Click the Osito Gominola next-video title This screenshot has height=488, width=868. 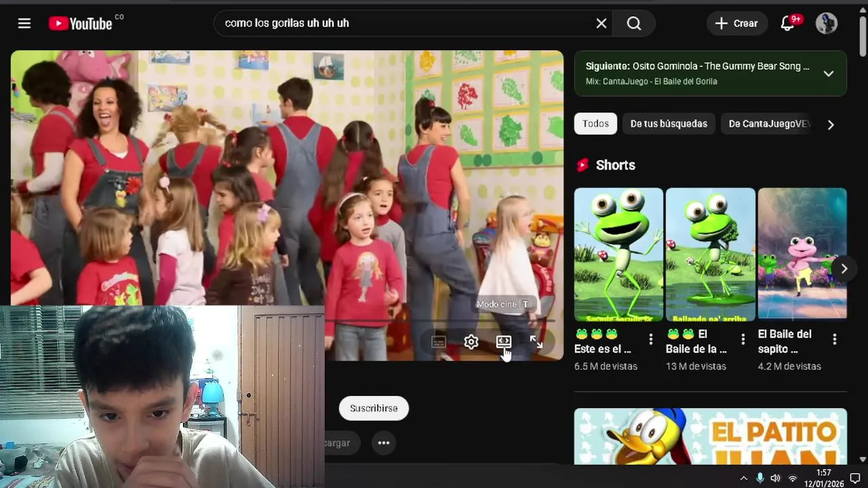(721, 66)
